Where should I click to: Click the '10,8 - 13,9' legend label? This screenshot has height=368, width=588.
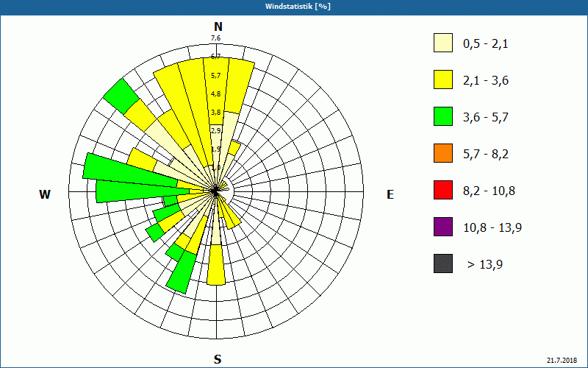click(x=492, y=228)
